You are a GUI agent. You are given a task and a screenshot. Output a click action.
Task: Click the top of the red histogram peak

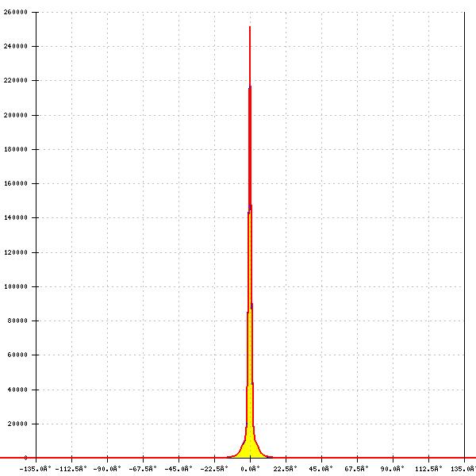coord(250,28)
